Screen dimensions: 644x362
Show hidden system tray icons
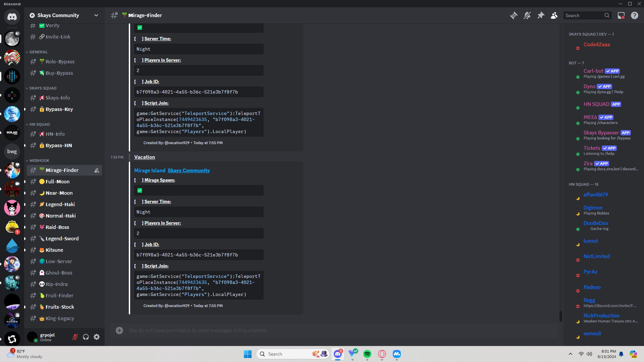tap(571, 354)
